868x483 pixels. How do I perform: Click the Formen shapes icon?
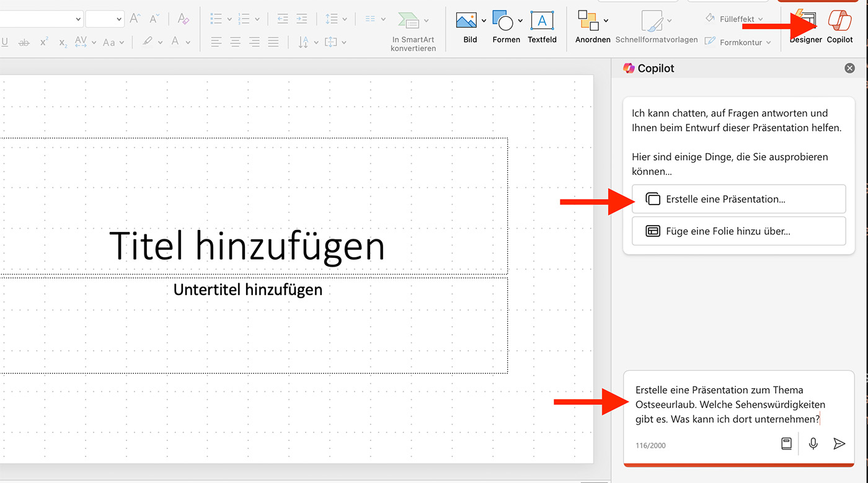click(x=503, y=20)
